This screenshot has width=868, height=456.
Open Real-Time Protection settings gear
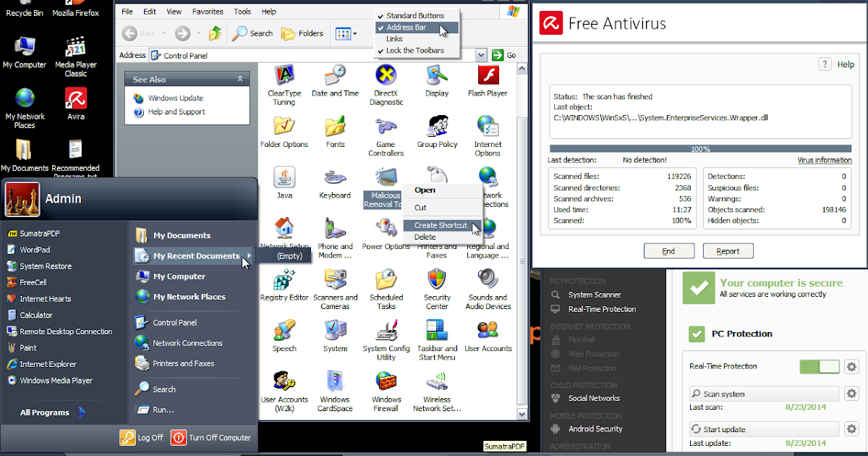coord(851,367)
